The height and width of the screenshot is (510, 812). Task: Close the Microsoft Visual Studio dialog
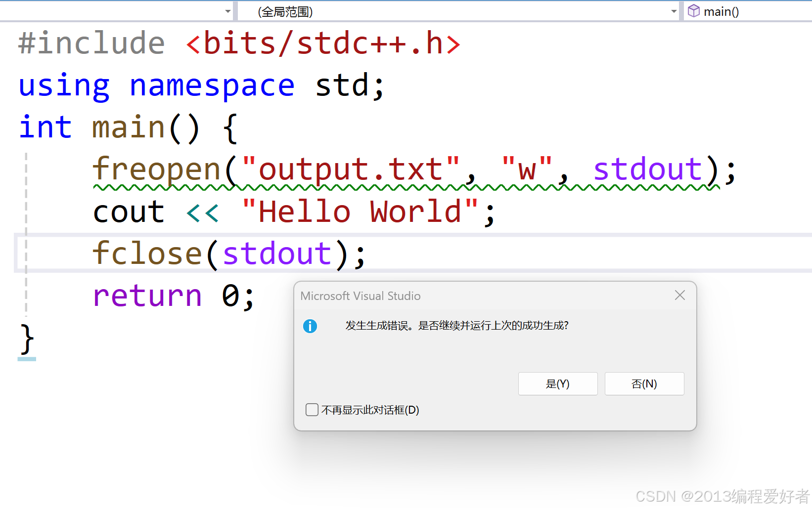pyautogui.click(x=680, y=296)
